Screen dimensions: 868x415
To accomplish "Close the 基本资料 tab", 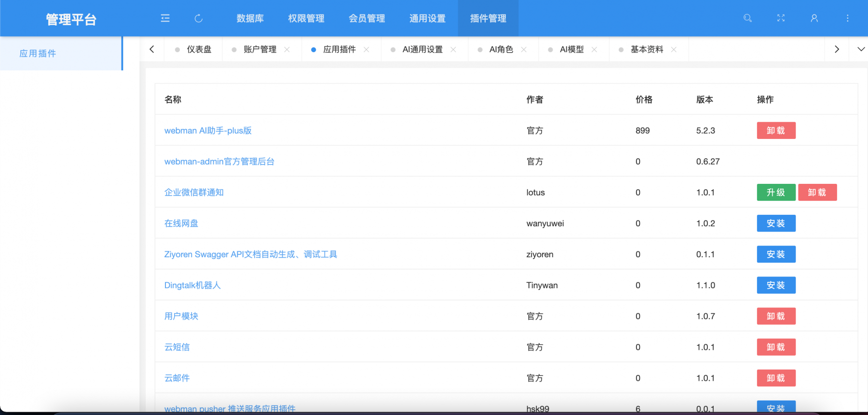I will (674, 49).
